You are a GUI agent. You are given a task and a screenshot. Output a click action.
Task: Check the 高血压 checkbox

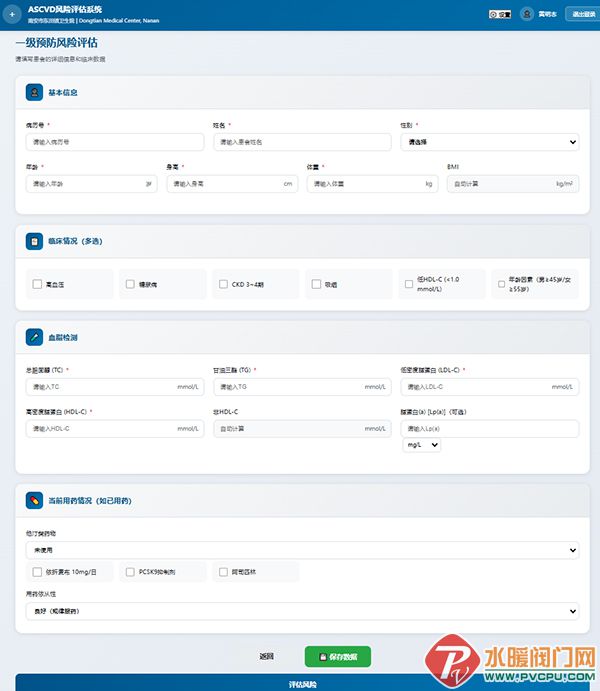tap(38, 284)
